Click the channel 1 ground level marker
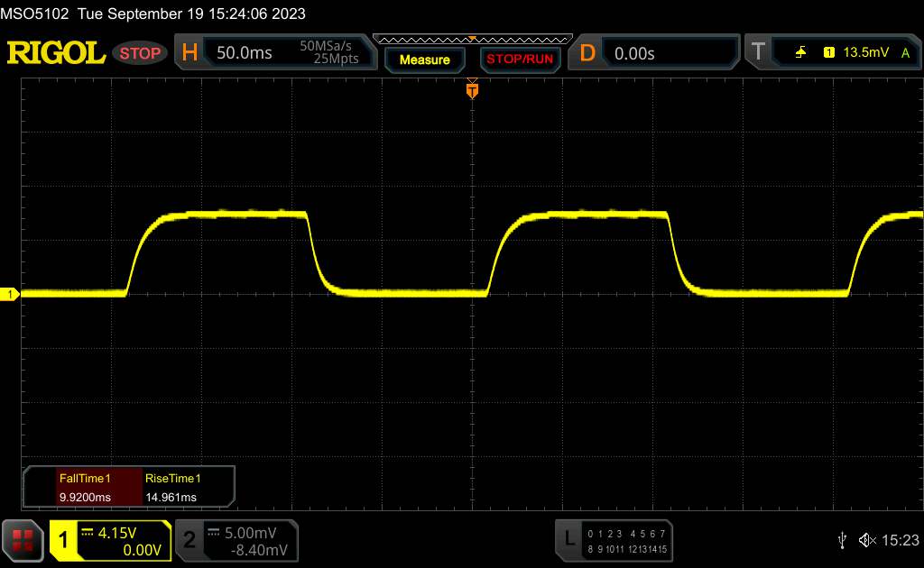The height and width of the screenshot is (568, 924). pyautogui.click(x=9, y=294)
